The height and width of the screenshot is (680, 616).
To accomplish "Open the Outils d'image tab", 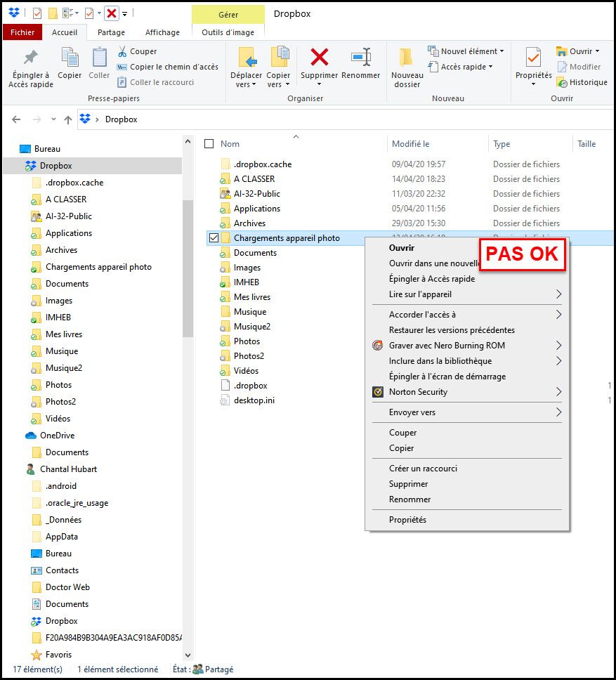I will tap(228, 32).
